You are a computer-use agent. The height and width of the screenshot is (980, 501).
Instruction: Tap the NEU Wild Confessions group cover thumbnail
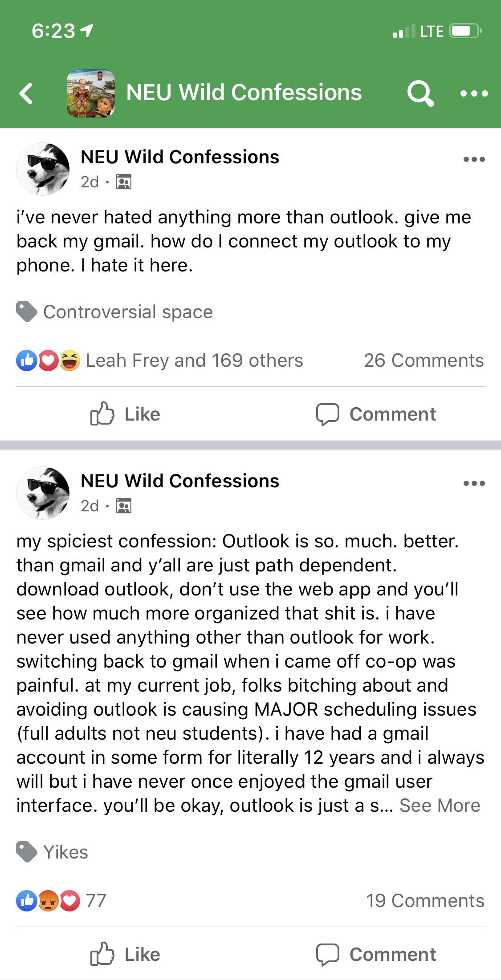[x=91, y=93]
